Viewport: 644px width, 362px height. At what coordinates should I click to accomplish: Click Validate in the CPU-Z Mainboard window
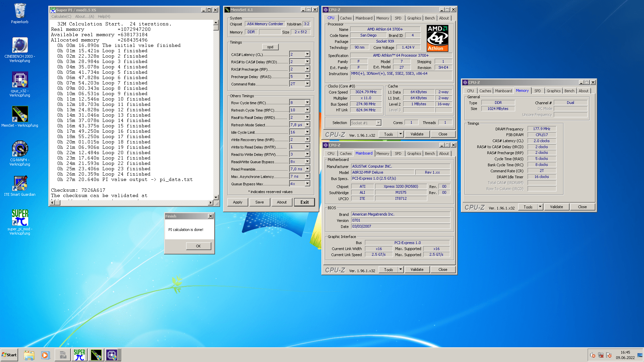point(417,269)
